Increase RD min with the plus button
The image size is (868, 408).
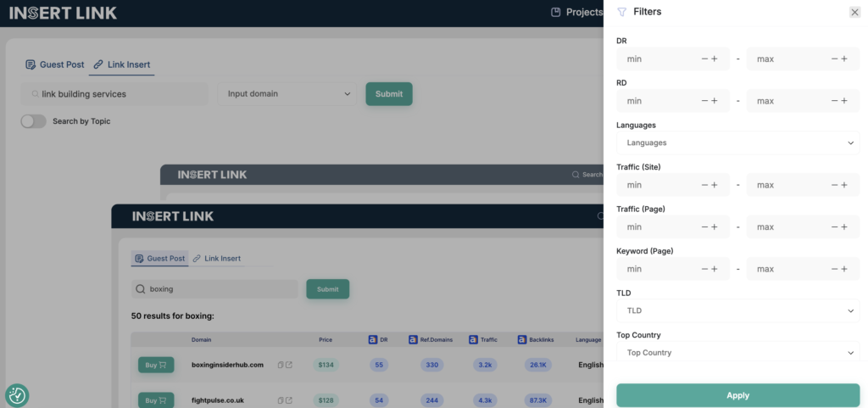point(714,101)
